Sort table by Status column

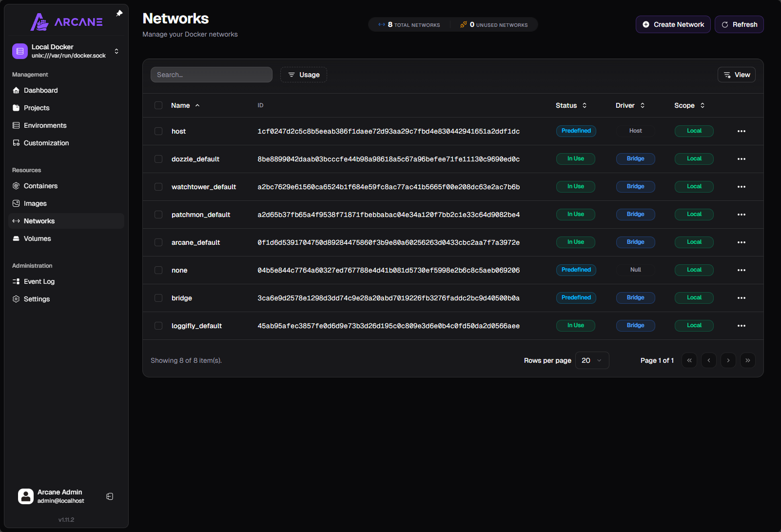[571, 105]
